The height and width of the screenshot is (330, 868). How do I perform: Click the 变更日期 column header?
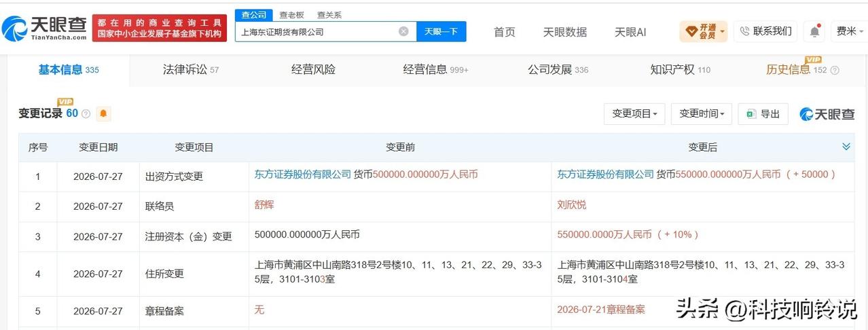pyautogui.click(x=98, y=147)
